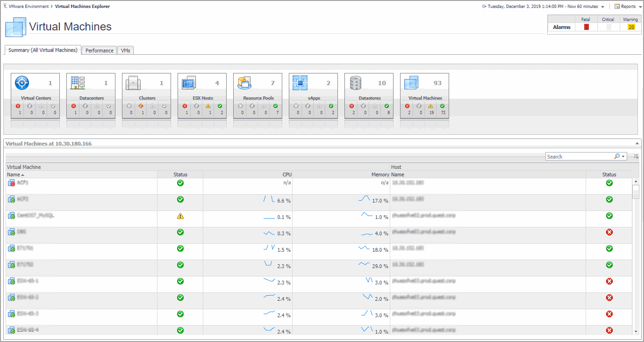Image resolution: width=644 pixels, height=342 pixels.
Task: Click the red Fatal alarms count
Action: pyautogui.click(x=586, y=27)
